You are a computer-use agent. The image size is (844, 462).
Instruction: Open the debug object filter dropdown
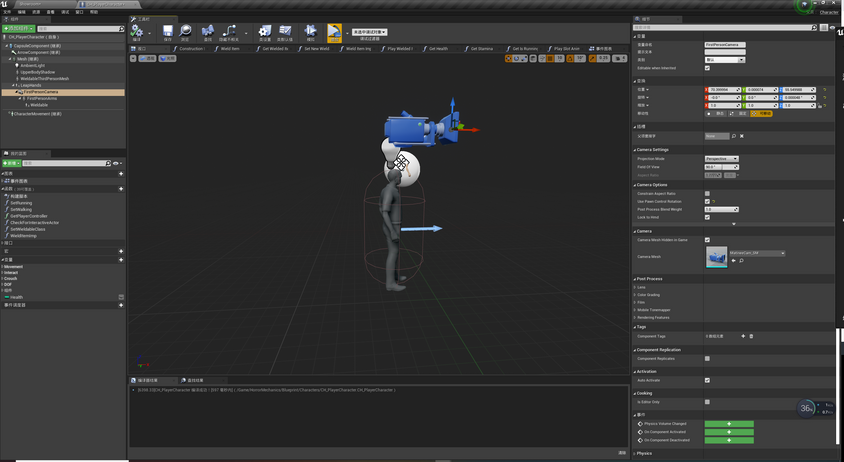point(370,32)
